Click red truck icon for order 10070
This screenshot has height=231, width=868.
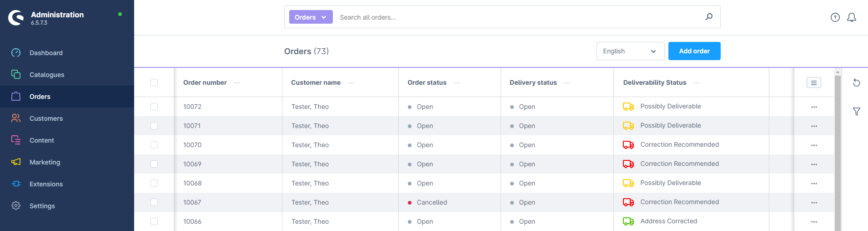[x=628, y=145]
